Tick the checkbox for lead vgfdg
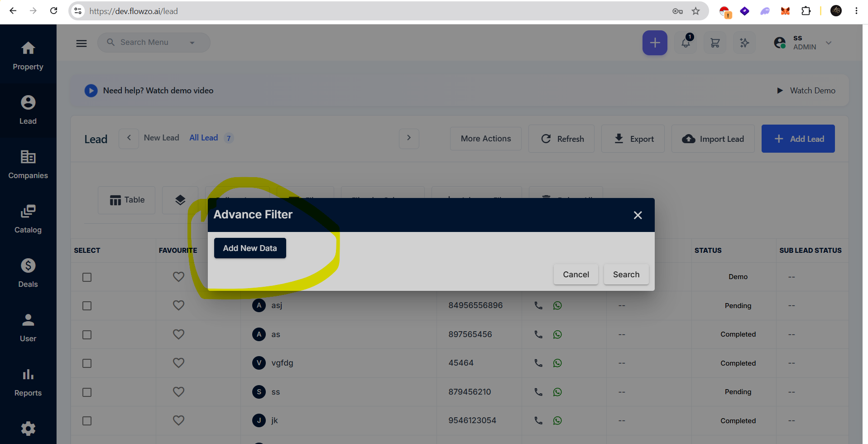The width and height of the screenshot is (868, 444). tap(87, 363)
